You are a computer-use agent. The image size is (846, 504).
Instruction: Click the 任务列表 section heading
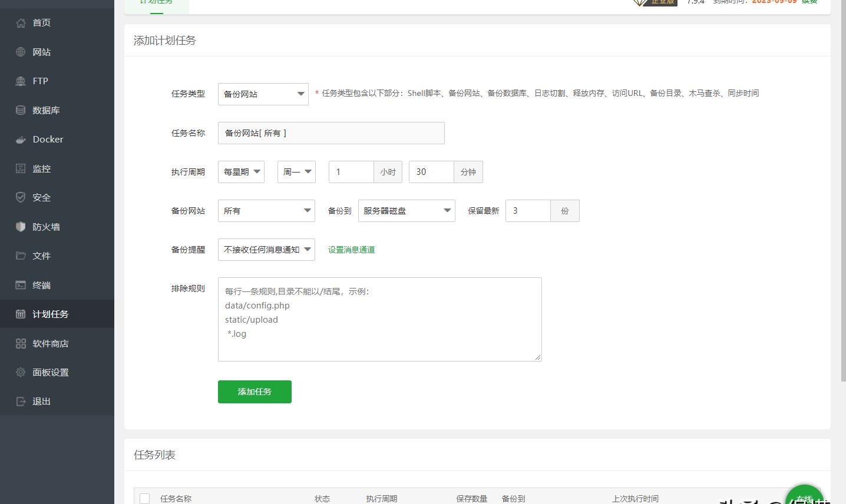tap(155, 455)
